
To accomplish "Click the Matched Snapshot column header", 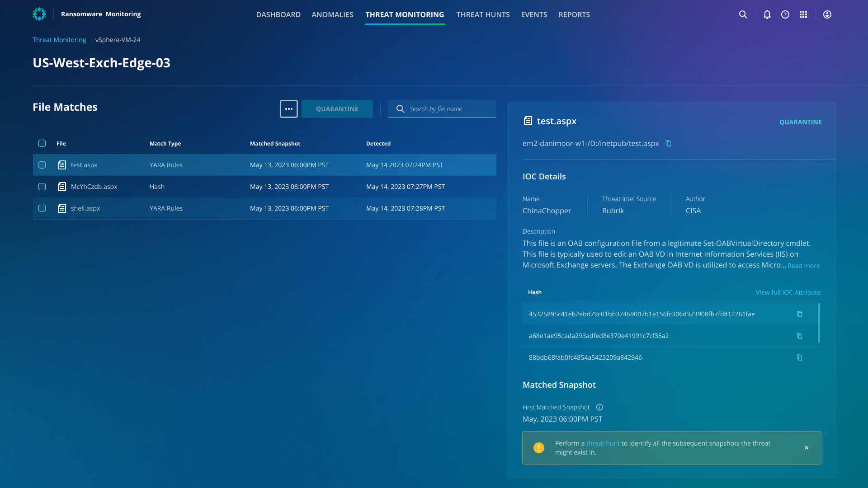I will pyautogui.click(x=275, y=143).
